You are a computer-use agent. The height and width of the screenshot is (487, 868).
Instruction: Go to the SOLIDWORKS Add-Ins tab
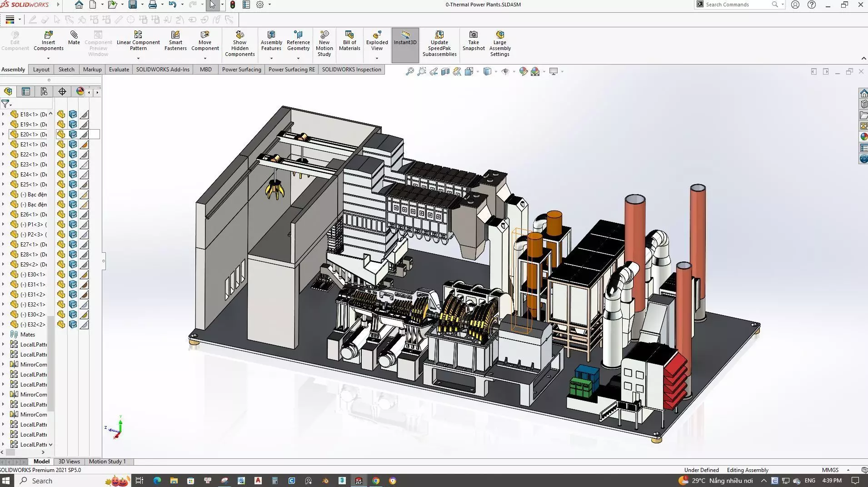click(163, 70)
